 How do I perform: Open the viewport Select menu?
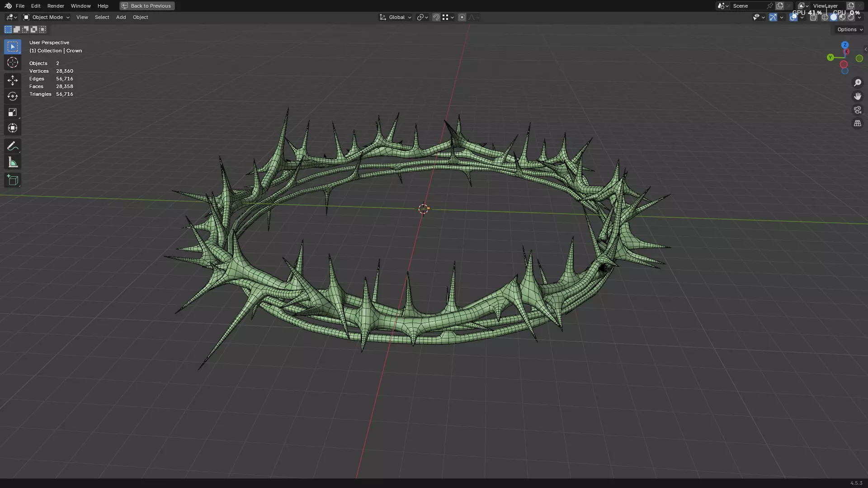click(x=102, y=17)
